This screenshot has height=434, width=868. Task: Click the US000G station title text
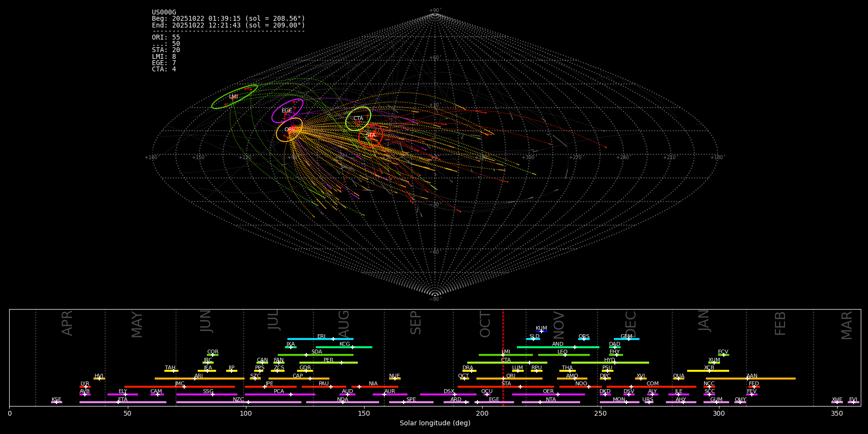click(x=164, y=13)
